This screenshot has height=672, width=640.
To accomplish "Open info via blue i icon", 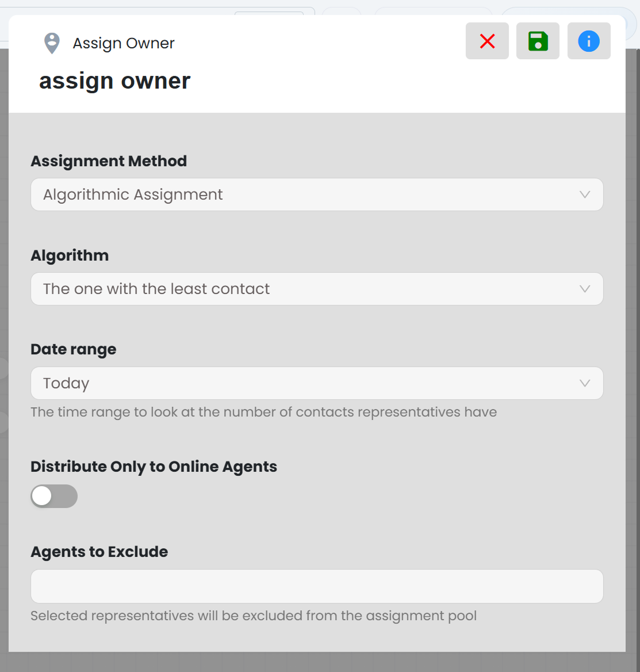I will pos(589,41).
